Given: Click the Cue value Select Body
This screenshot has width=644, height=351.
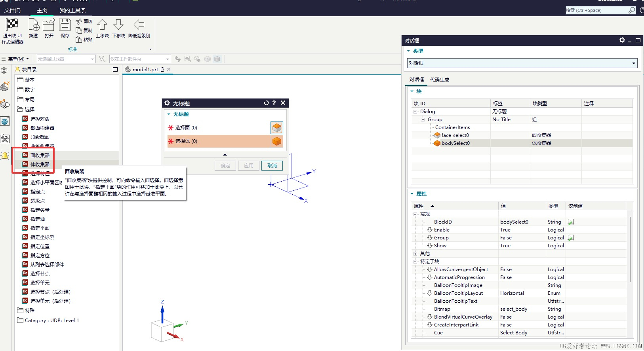Looking at the screenshot, I should (514, 333).
